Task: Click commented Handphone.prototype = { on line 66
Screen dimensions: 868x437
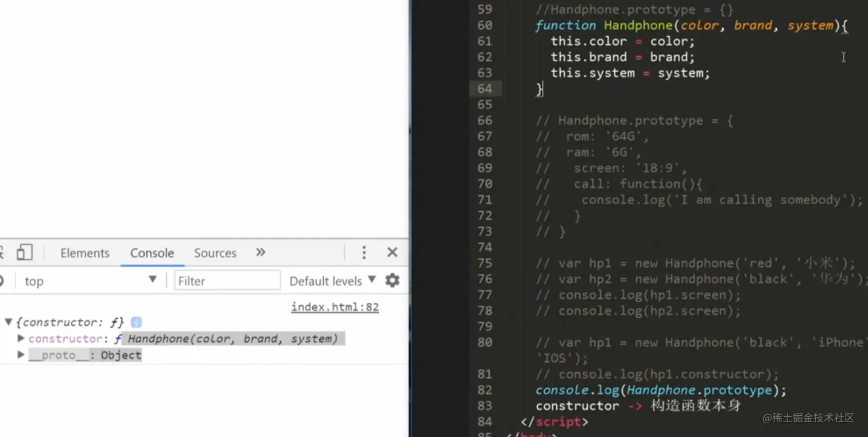Action: coord(634,120)
